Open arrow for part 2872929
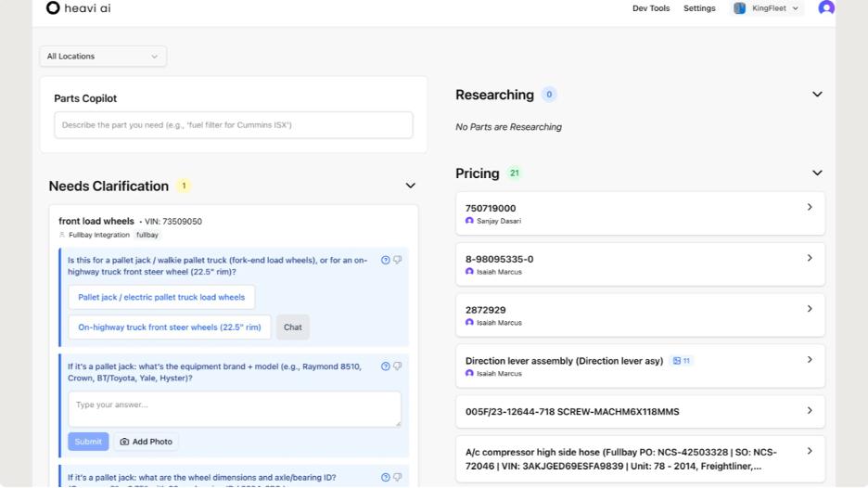 (810, 309)
